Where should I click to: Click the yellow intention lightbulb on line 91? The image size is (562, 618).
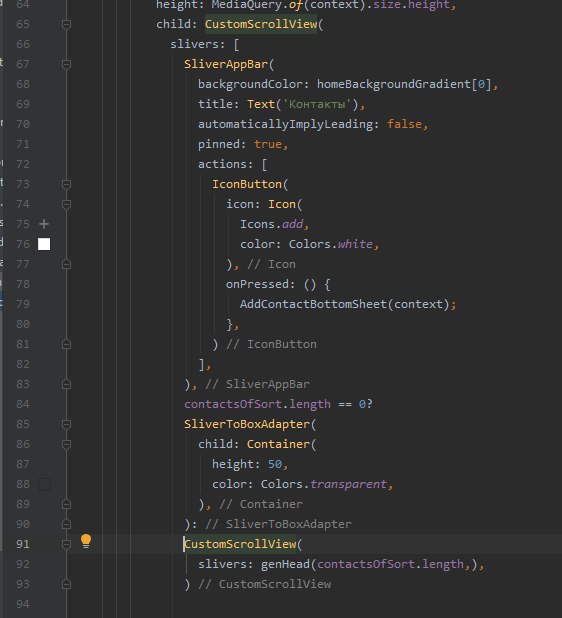(86, 541)
